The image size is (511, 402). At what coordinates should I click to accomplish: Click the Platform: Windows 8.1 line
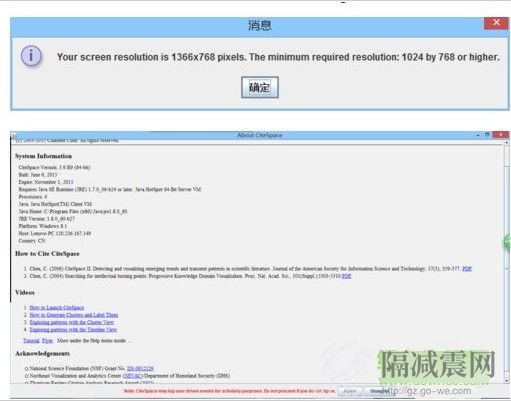click(43, 226)
